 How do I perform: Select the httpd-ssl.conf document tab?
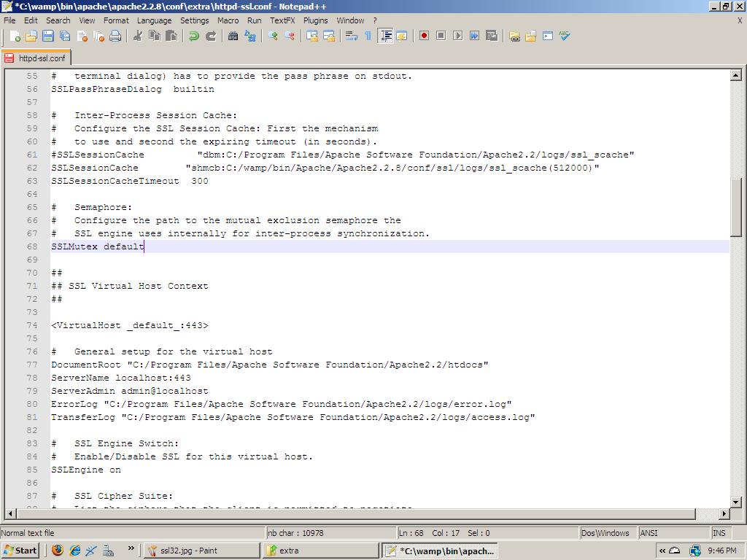(x=36, y=58)
